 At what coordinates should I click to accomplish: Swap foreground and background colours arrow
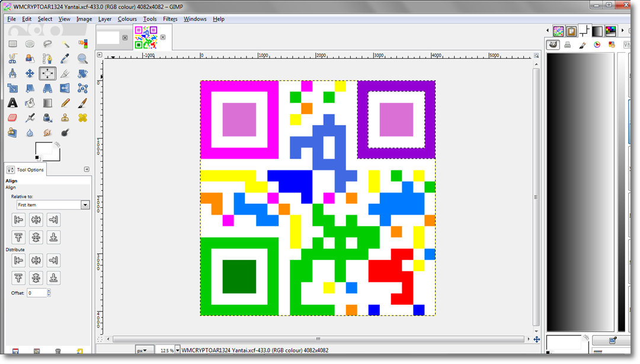57,144
